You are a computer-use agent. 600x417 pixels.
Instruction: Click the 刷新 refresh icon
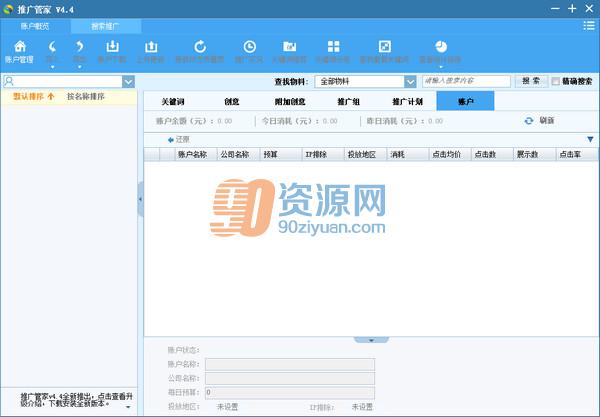point(529,121)
